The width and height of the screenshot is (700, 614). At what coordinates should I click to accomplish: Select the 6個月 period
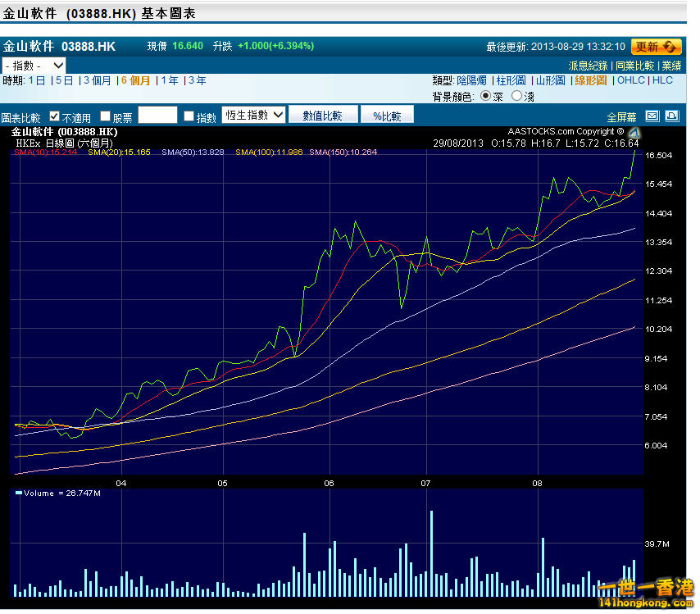point(136,80)
